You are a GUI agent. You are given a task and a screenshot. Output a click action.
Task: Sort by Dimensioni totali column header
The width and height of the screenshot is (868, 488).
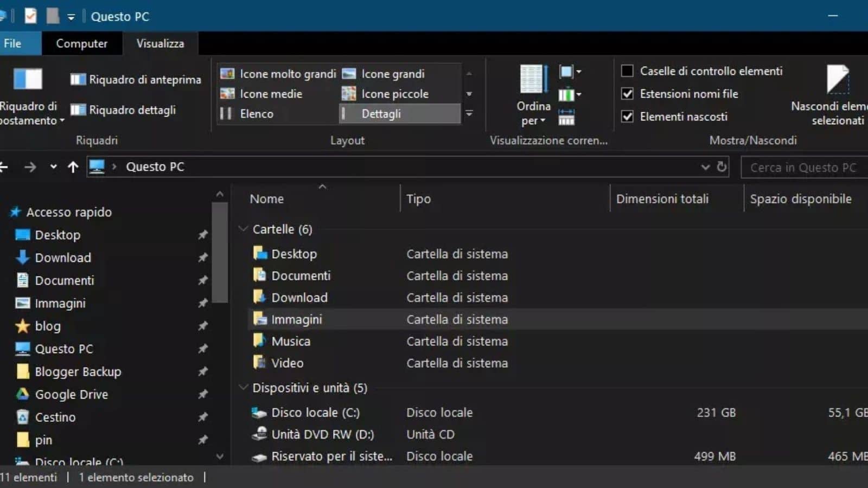tap(662, 199)
